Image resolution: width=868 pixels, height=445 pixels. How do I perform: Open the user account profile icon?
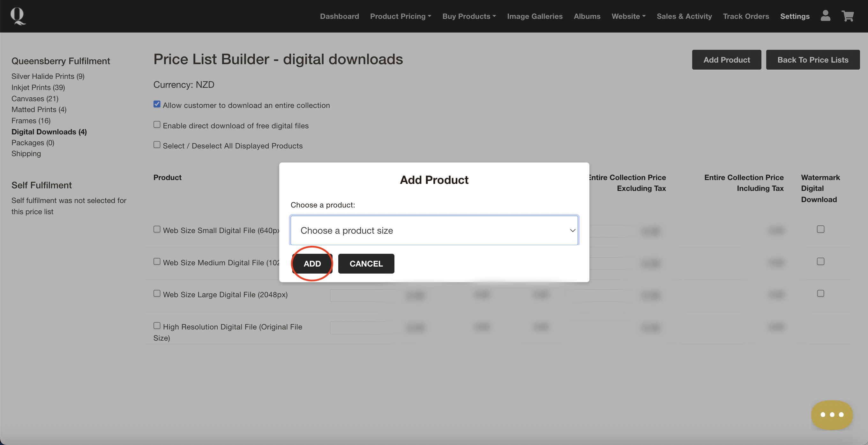825,16
